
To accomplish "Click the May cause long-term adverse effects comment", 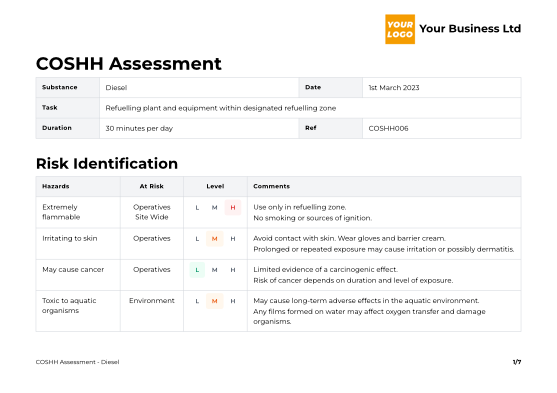I will [366, 301].
